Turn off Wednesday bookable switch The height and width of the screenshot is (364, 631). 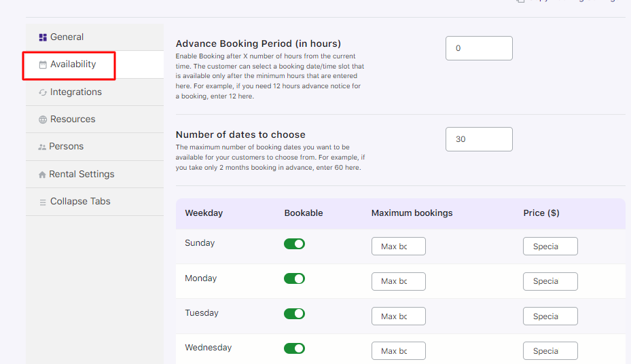point(294,348)
